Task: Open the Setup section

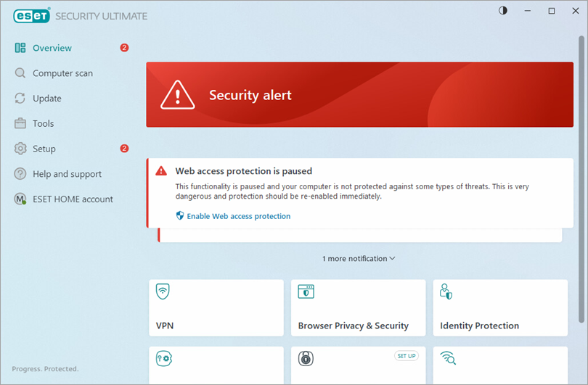Action: 44,149
